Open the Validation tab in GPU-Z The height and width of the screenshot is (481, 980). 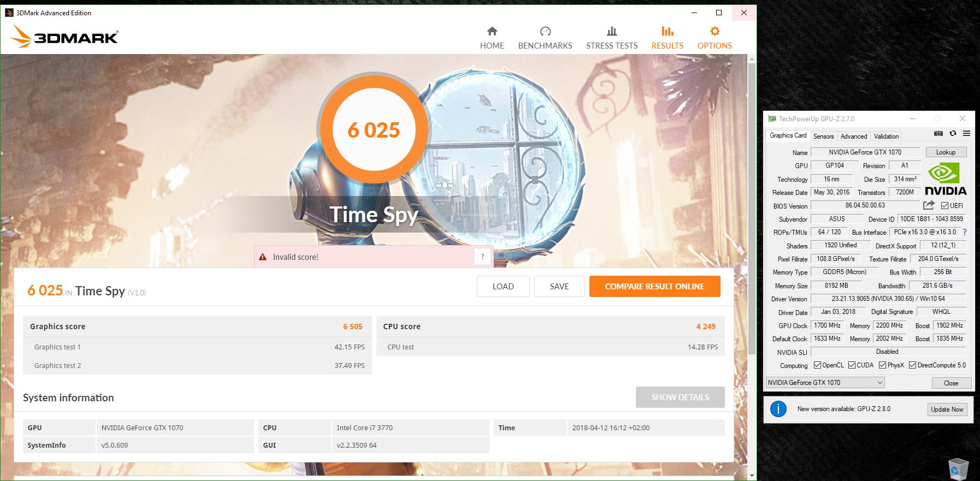(x=885, y=136)
